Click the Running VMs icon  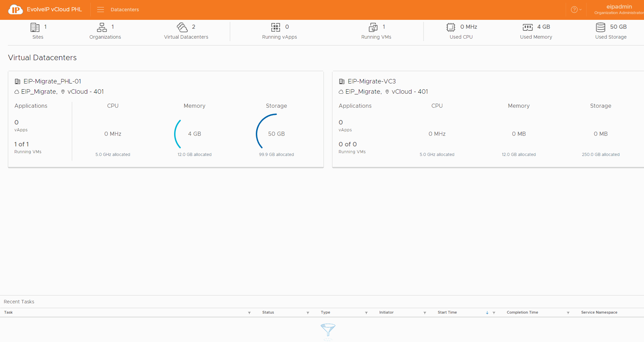click(373, 27)
